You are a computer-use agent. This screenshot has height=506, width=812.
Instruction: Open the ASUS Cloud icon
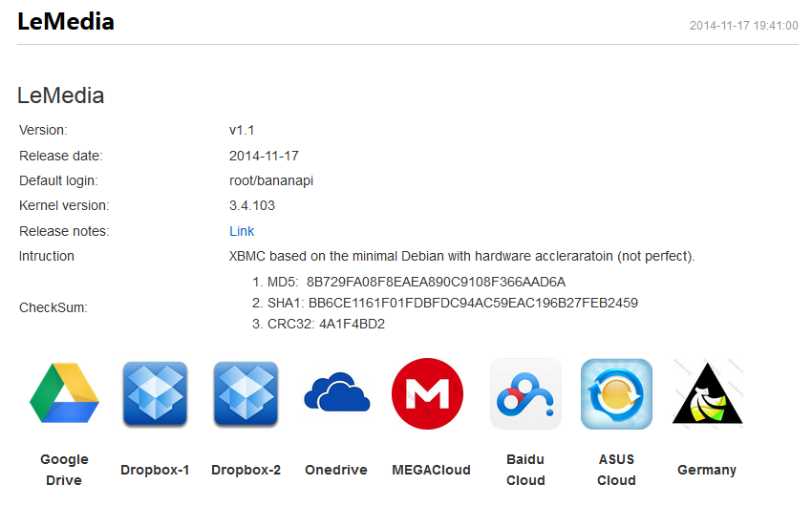(616, 393)
